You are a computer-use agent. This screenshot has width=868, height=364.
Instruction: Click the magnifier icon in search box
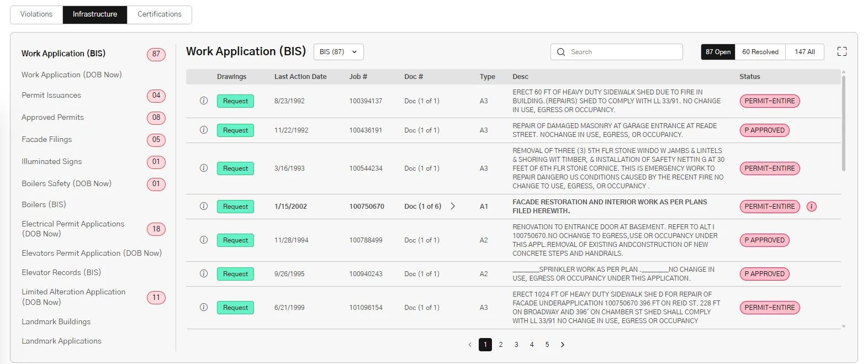561,52
